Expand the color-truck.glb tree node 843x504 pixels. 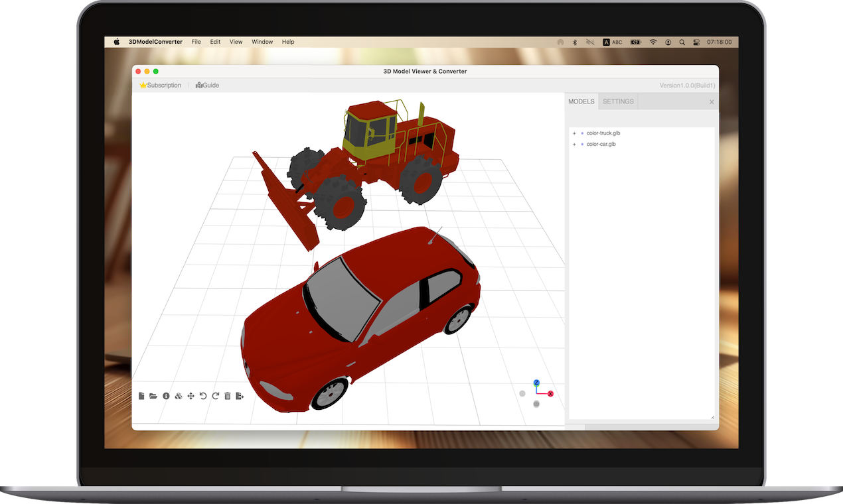[574, 133]
